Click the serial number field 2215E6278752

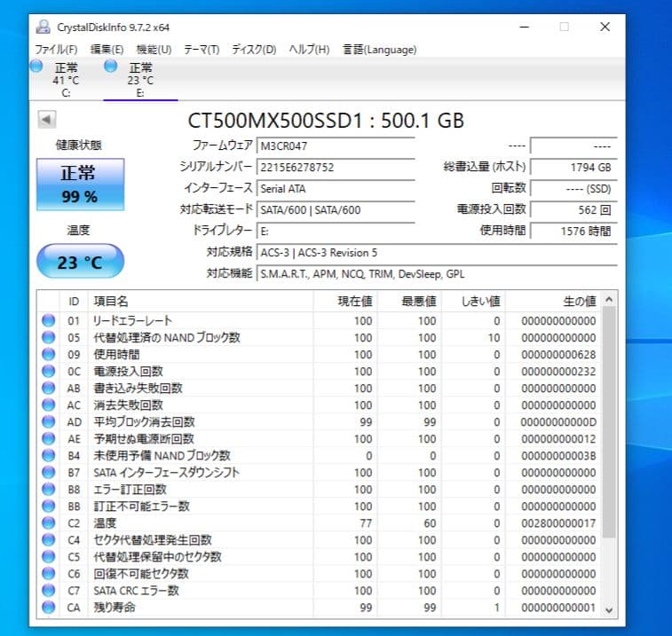tap(336, 168)
